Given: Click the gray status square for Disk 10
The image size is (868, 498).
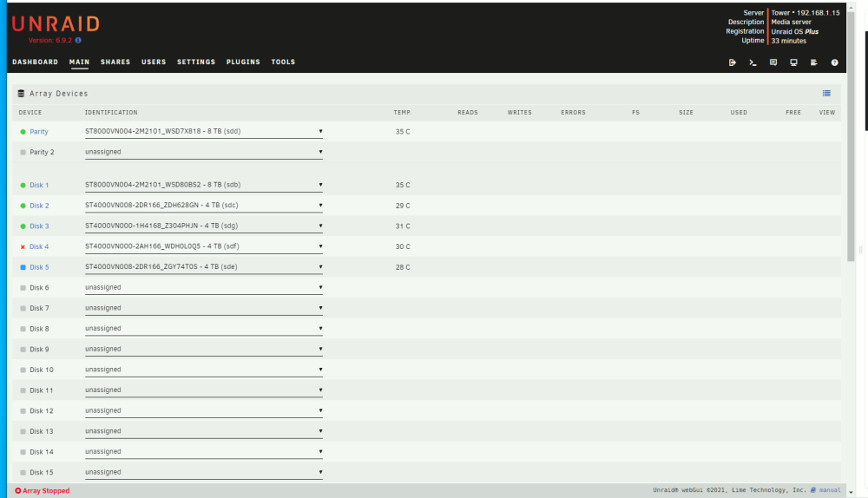Looking at the screenshot, I should click(23, 370).
